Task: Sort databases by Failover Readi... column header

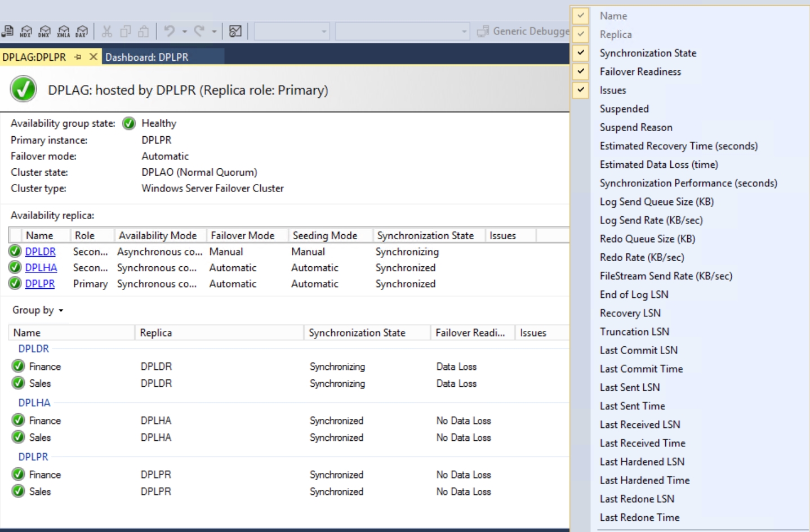Action: (x=473, y=333)
